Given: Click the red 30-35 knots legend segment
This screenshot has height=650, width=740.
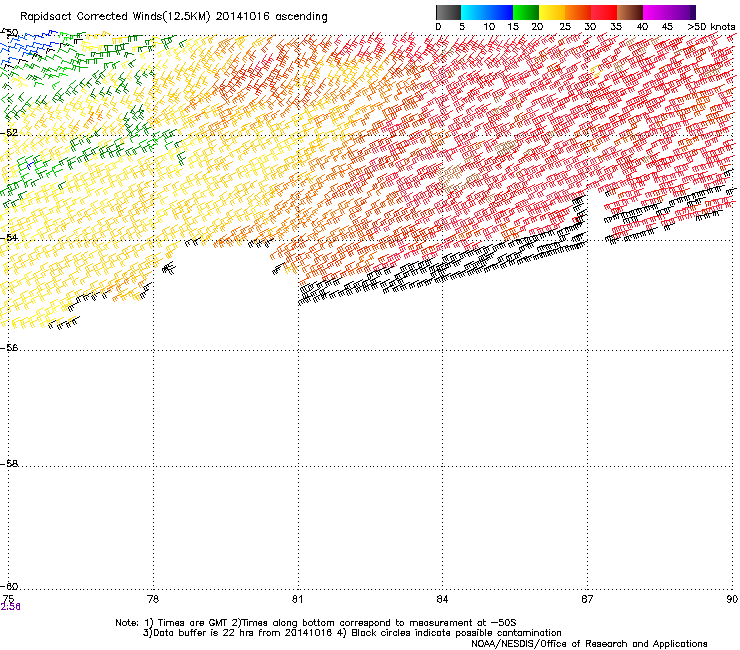Looking at the screenshot, I should pyautogui.click(x=604, y=12).
